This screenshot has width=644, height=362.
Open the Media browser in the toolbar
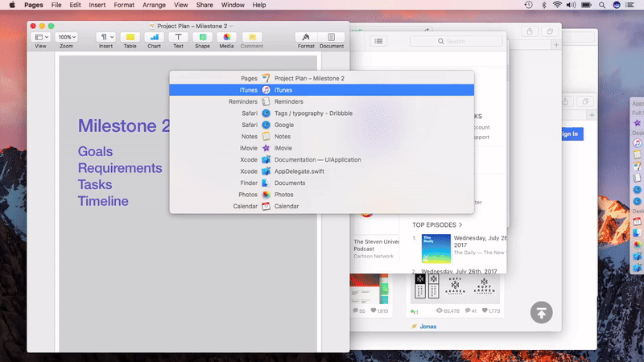[227, 37]
